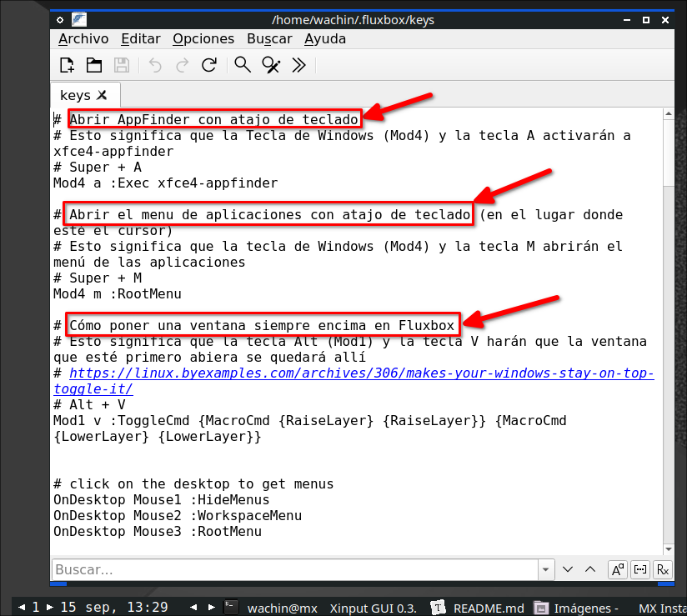
Task: Click line 'OnDesktop Mouse1 :HideMenus'
Action: 161,500
